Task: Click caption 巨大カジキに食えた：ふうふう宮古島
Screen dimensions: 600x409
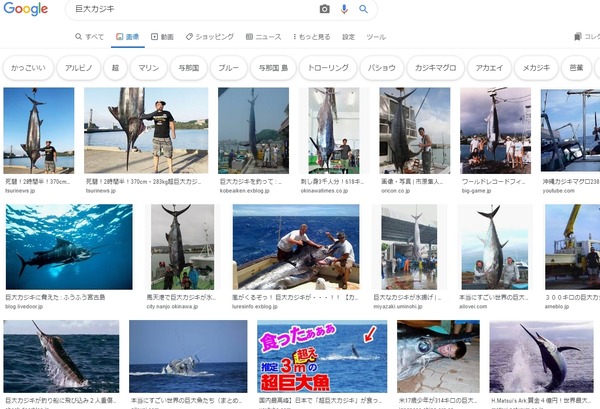Action: coord(55,297)
